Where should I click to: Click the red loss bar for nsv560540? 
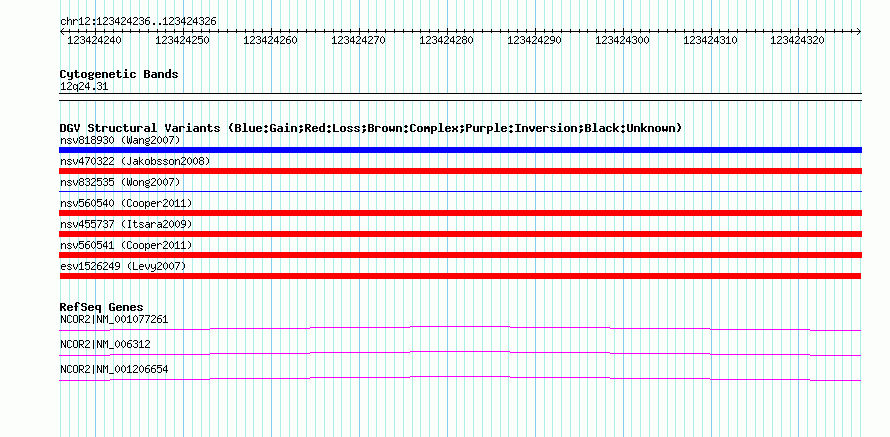click(460, 213)
